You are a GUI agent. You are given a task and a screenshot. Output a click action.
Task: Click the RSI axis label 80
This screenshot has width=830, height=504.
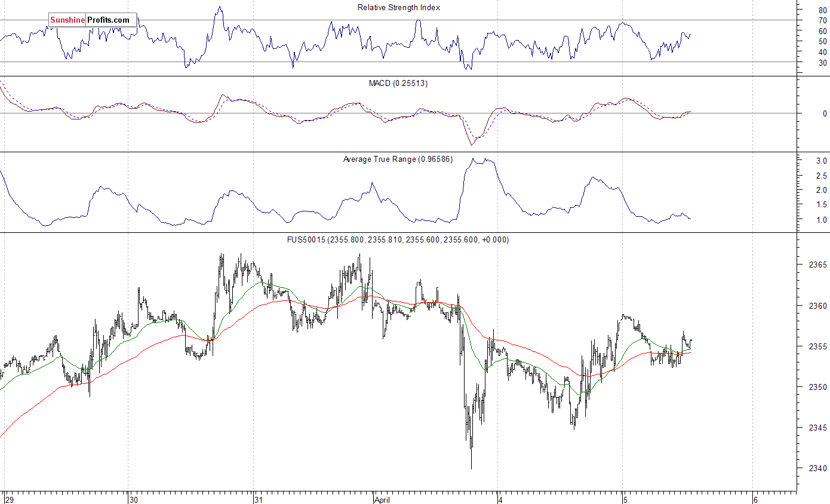(x=822, y=10)
